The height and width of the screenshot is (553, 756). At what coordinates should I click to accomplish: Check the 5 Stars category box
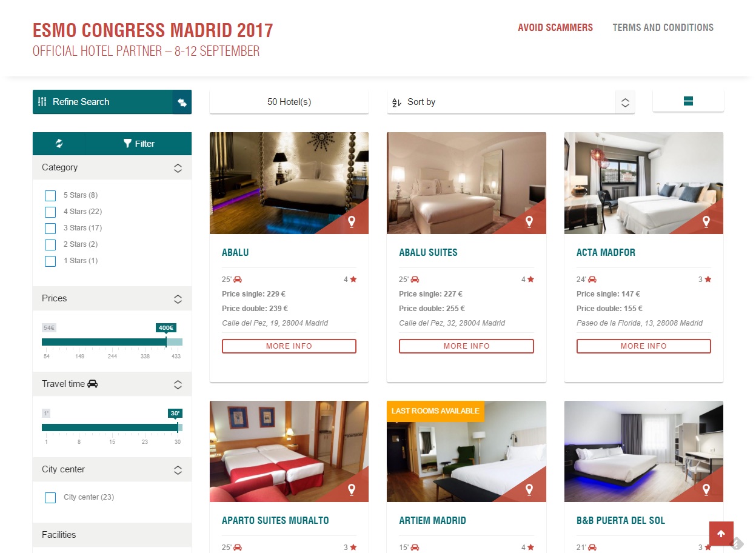point(50,195)
